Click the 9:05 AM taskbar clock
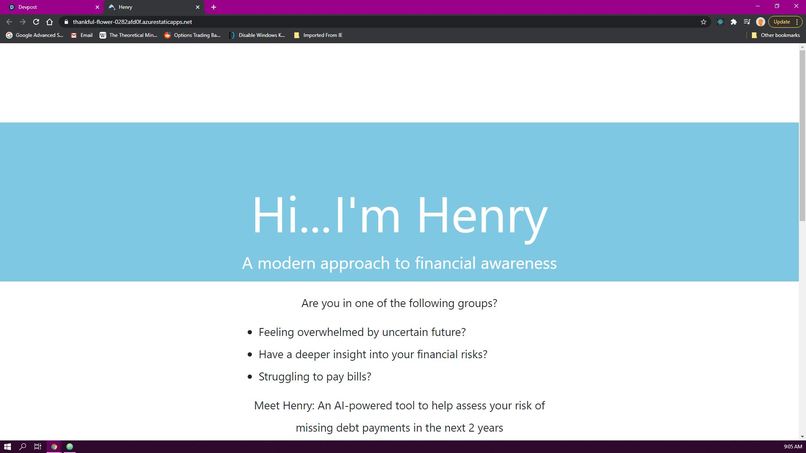The width and height of the screenshot is (806, 453). tap(792, 447)
